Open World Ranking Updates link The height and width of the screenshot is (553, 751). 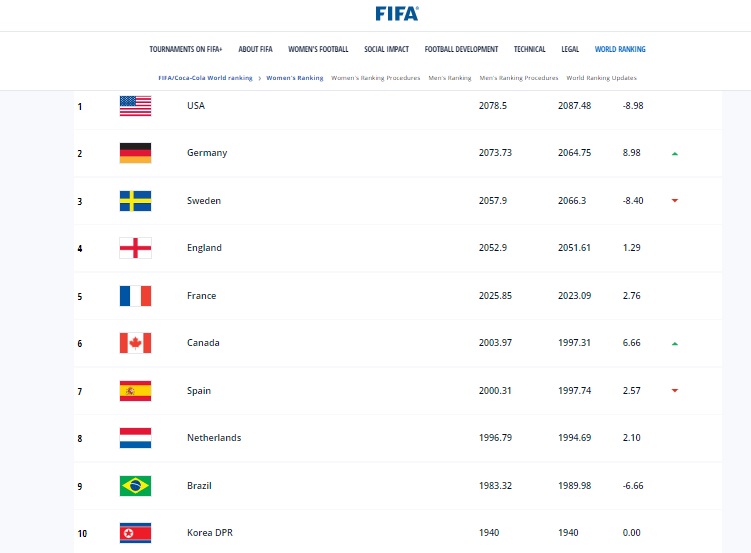[601, 77]
